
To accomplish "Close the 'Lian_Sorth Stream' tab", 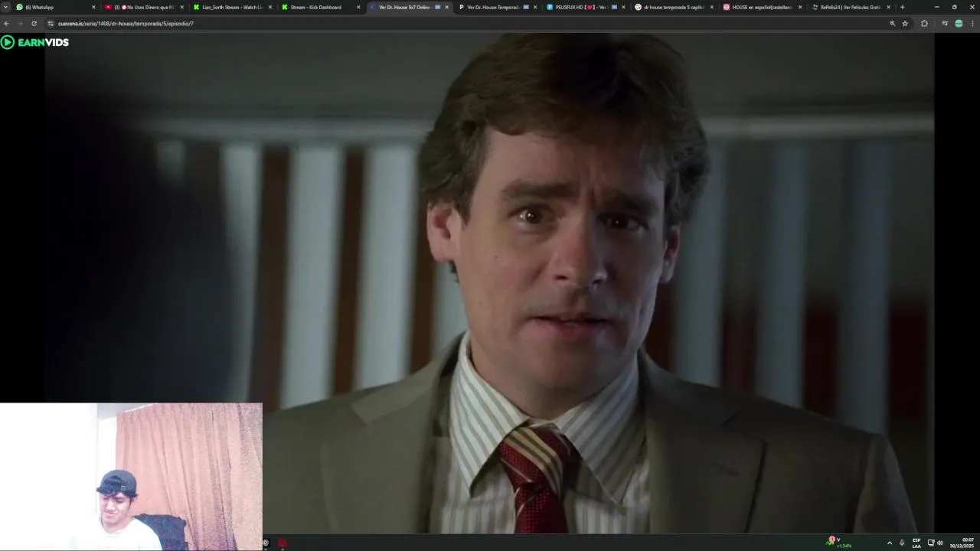I will click(269, 7).
